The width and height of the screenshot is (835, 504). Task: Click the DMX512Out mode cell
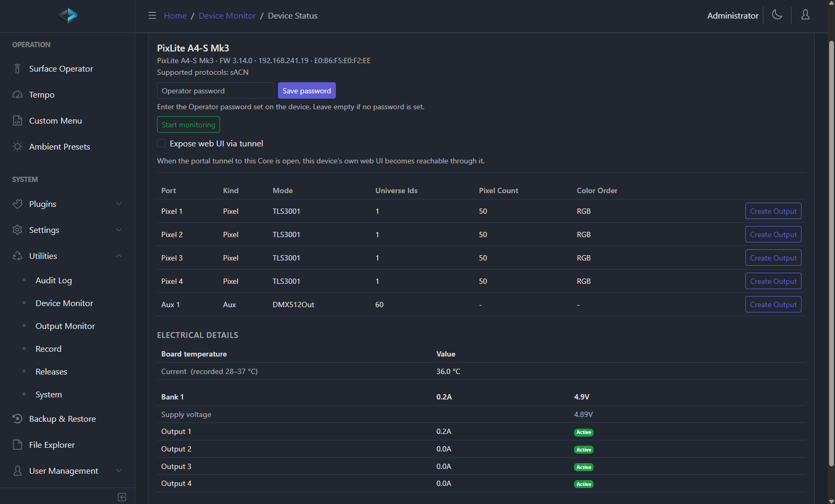[293, 305]
